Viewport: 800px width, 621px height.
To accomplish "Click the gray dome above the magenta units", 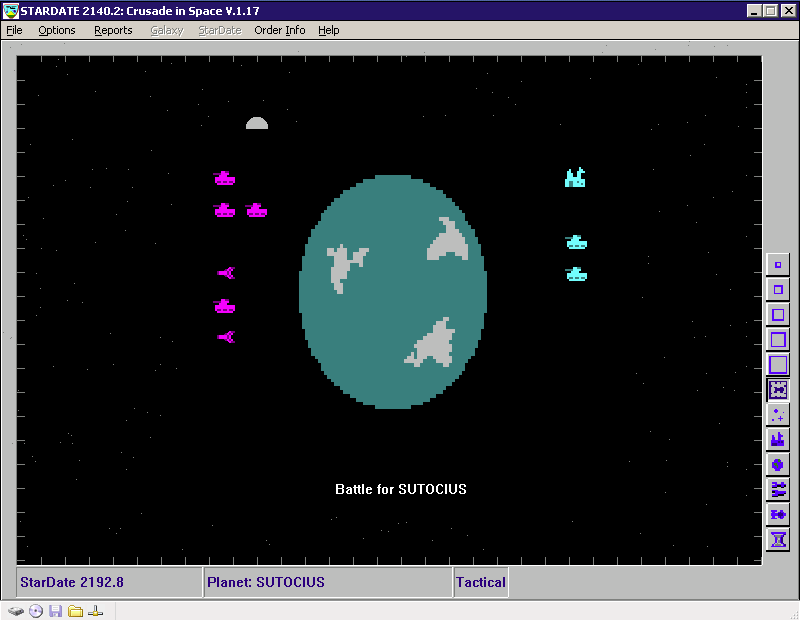I will click(257, 123).
